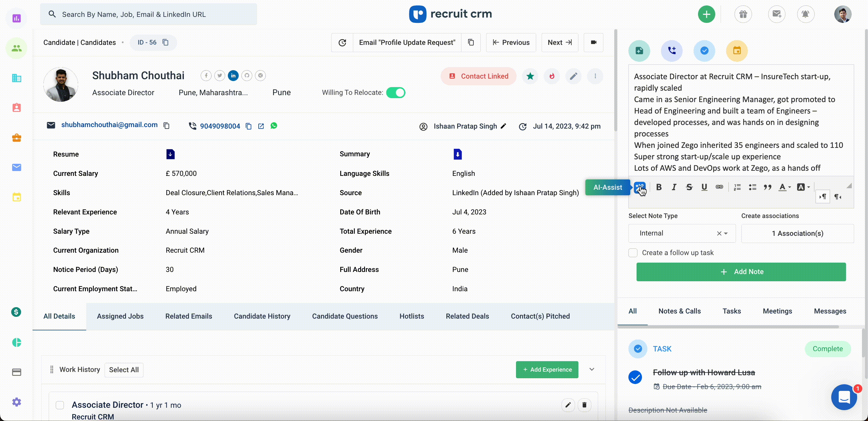Toggle the Willing To Relocate switch
The height and width of the screenshot is (421, 868).
(396, 92)
